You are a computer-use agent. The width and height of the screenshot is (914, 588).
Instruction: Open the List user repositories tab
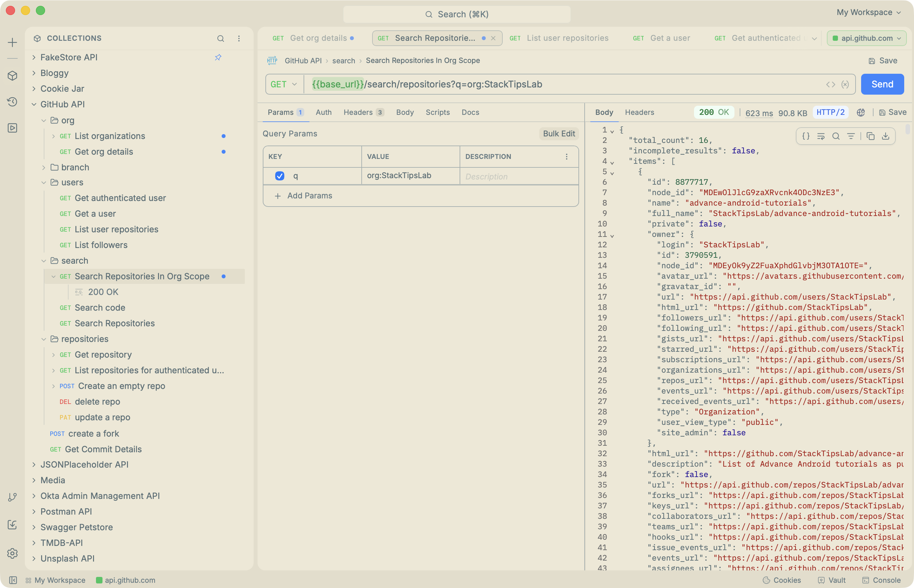559,38
